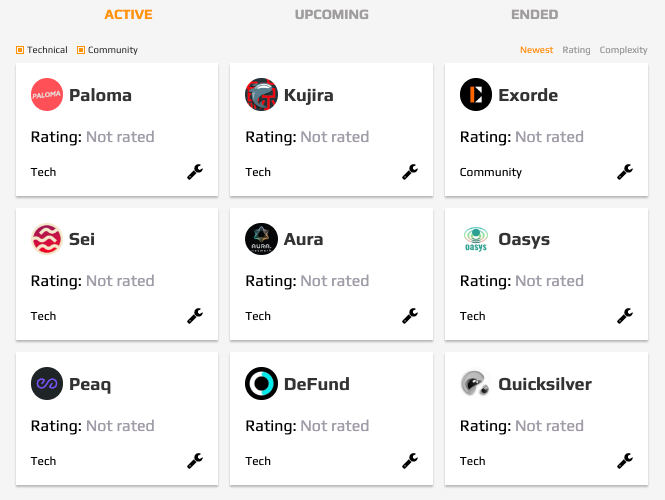
Task: Sort projects by Complexity
Action: 623,50
